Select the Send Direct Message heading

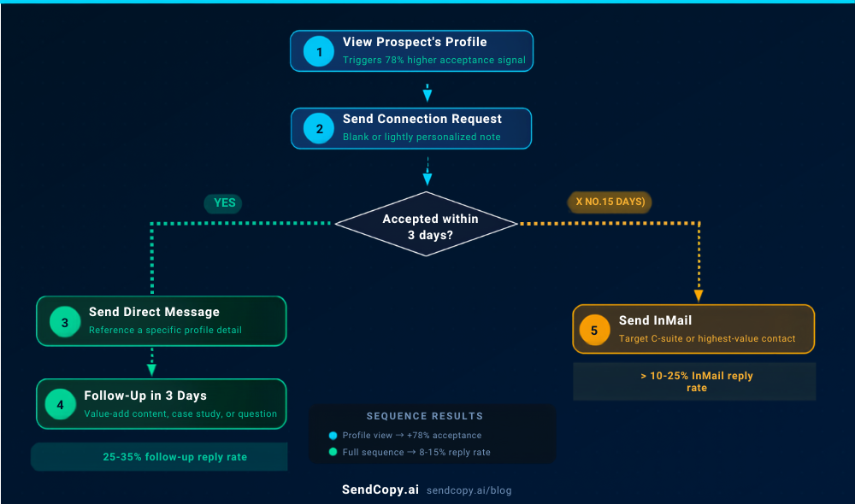click(154, 312)
